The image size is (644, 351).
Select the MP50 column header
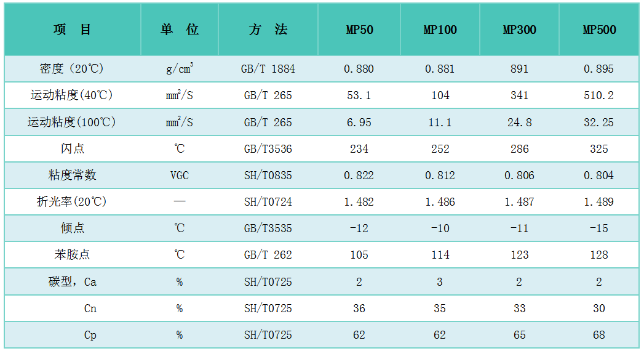pos(359,30)
